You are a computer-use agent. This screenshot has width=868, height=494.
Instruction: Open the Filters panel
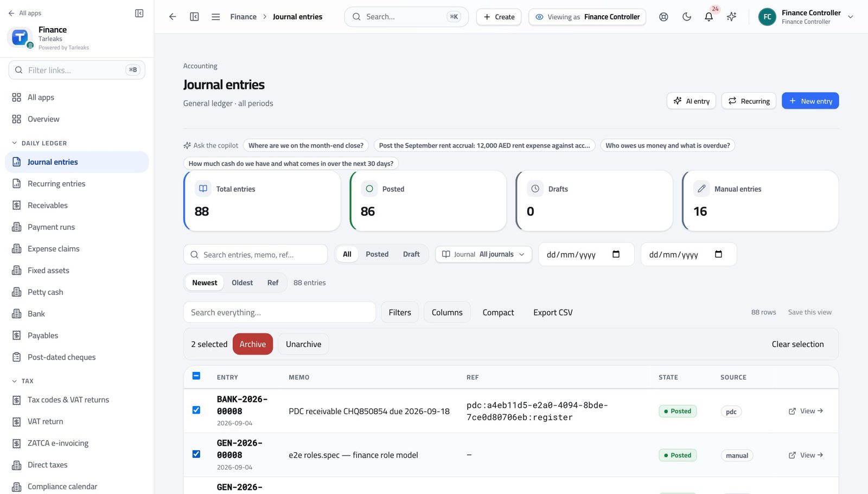click(x=400, y=312)
